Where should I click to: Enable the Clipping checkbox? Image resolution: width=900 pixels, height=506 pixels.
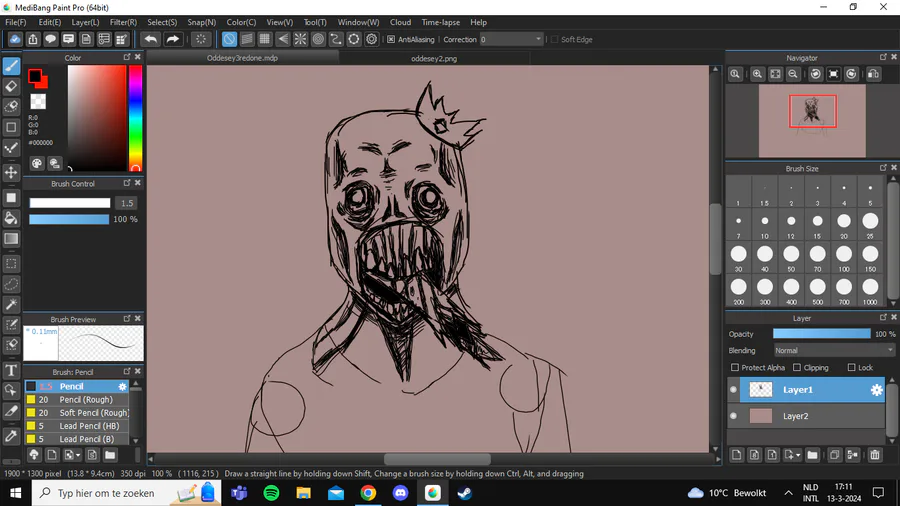[795, 368]
